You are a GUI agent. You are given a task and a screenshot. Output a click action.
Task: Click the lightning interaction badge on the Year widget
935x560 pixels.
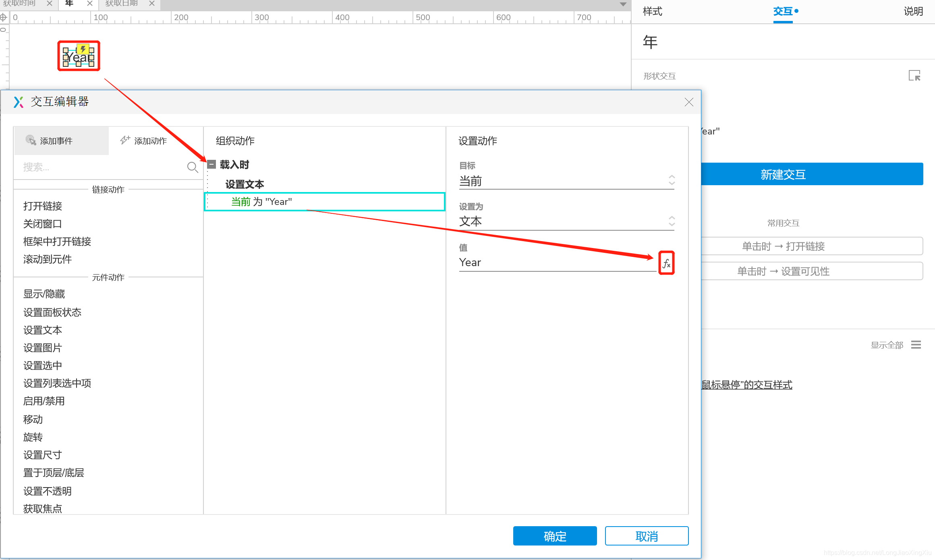83,49
